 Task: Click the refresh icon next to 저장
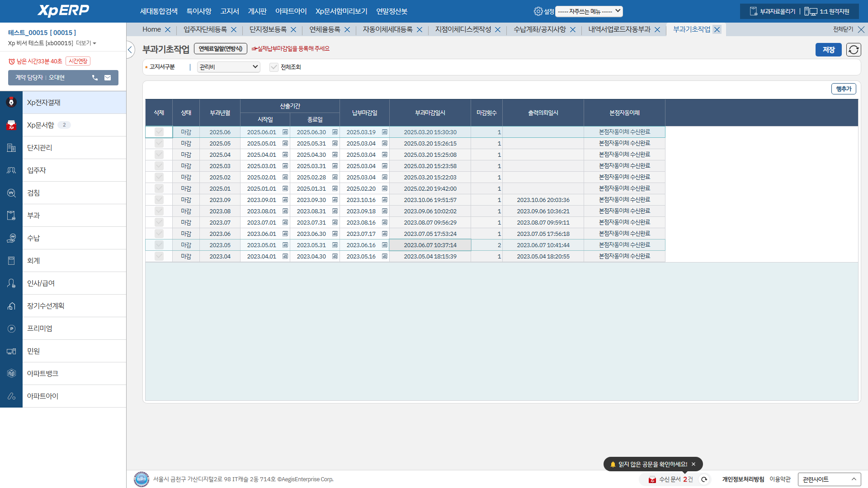[853, 50]
